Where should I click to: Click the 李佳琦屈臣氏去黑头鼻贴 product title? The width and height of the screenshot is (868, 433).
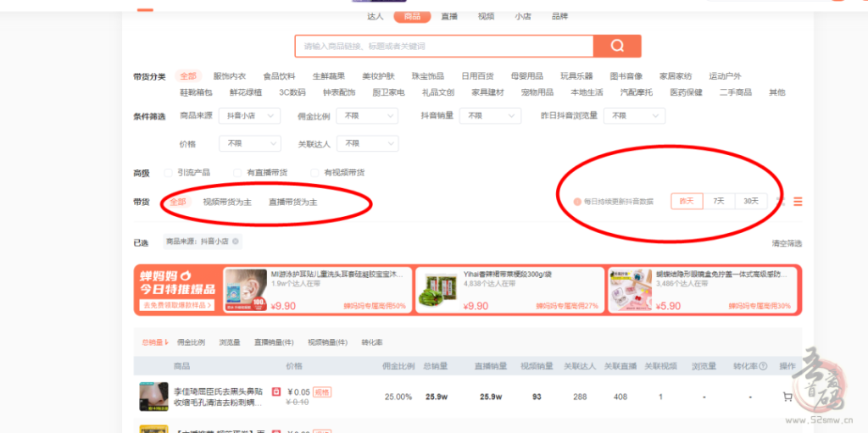(x=218, y=397)
